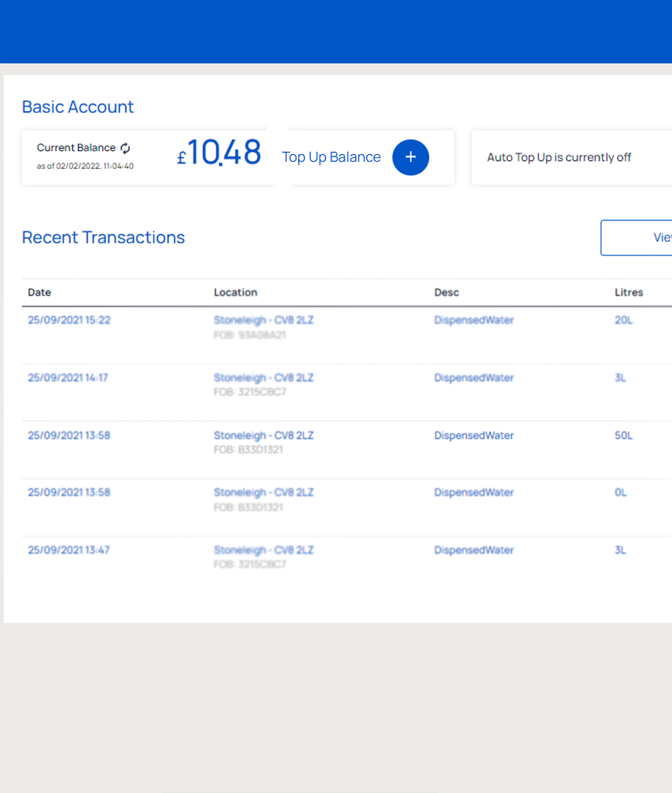The width and height of the screenshot is (672, 793).
Task: Select the Desc column header
Action: (447, 292)
